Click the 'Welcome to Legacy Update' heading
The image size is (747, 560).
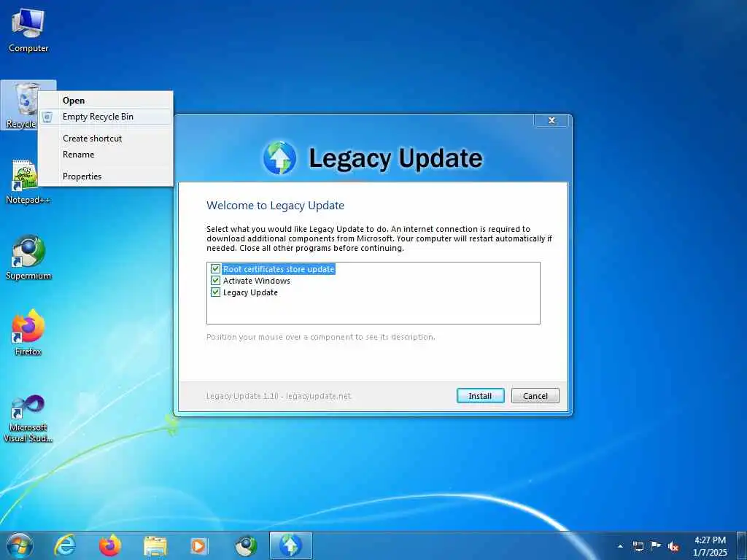[x=275, y=206]
